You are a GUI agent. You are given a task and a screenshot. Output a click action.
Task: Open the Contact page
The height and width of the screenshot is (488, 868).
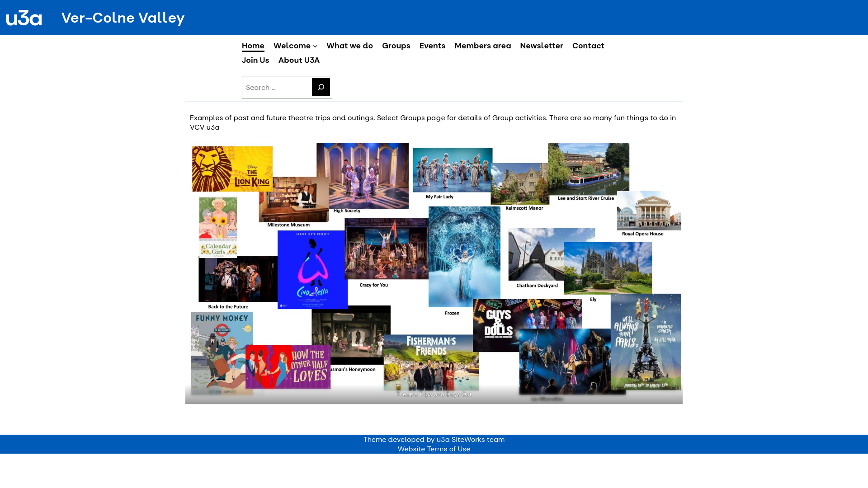click(x=588, y=46)
